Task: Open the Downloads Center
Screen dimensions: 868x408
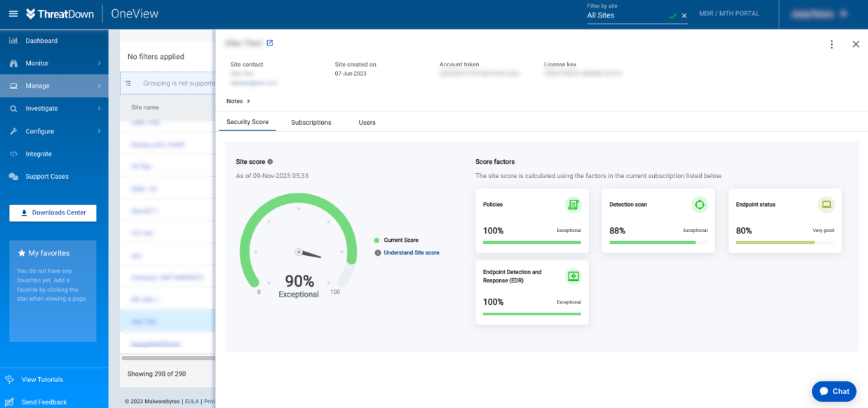Action: click(53, 213)
